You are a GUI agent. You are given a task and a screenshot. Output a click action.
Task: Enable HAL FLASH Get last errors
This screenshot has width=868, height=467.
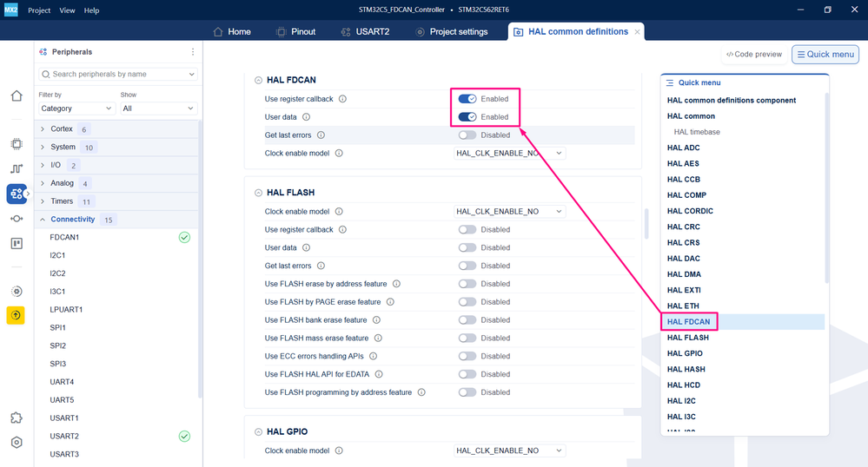tap(467, 266)
